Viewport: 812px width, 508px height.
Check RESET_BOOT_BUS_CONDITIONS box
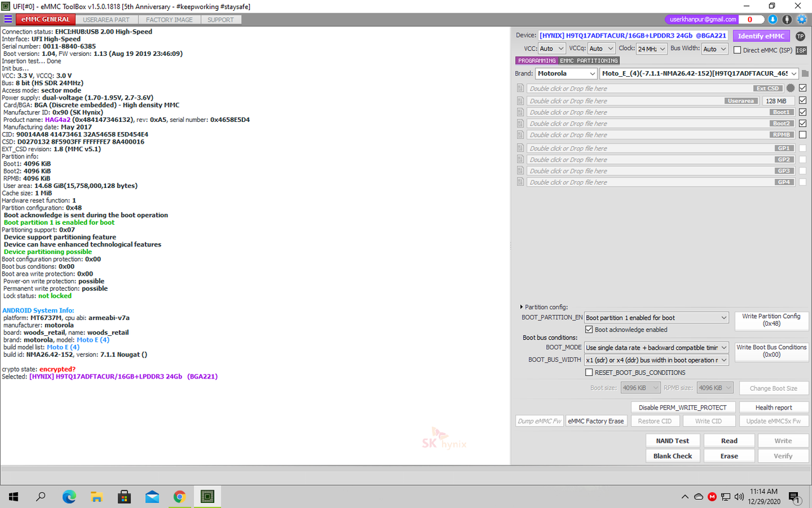coord(589,373)
